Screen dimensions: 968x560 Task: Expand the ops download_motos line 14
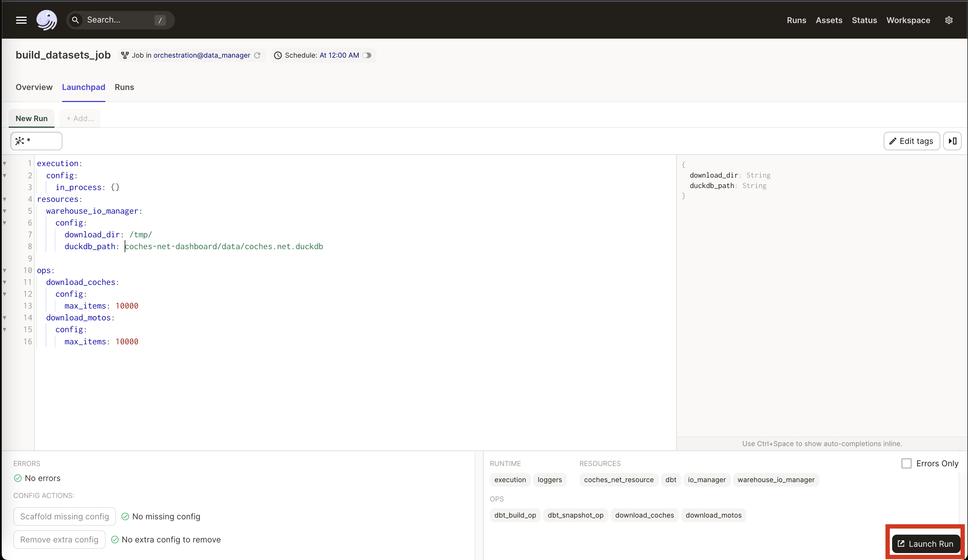click(x=5, y=317)
